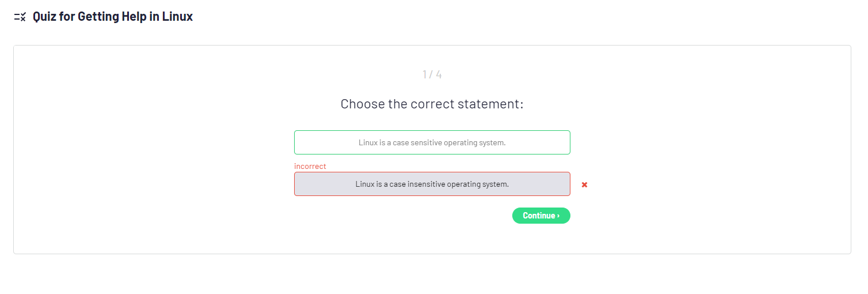This screenshot has width=868, height=294.
Task: Click the "1 / 4" question counter
Action: (x=432, y=74)
